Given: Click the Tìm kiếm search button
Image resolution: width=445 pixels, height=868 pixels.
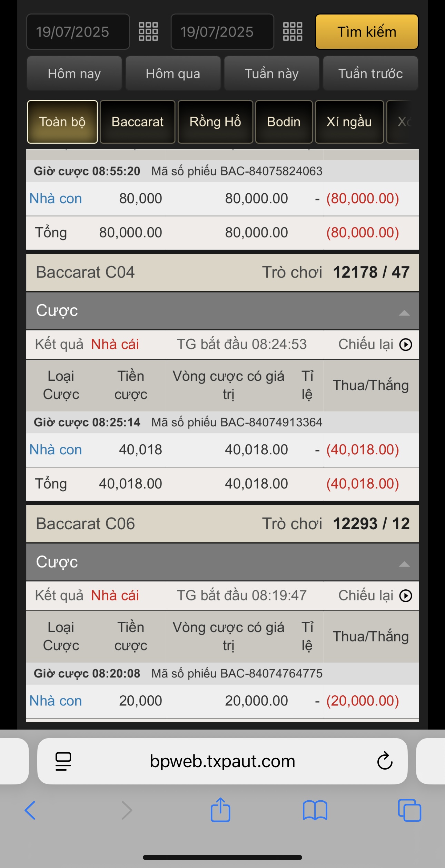Looking at the screenshot, I should pyautogui.click(x=367, y=32).
